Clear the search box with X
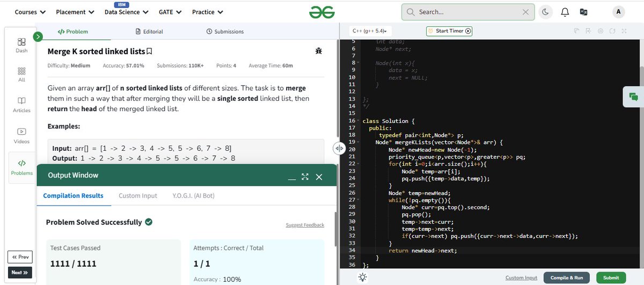The width and height of the screenshot is (644, 285). pyautogui.click(x=525, y=12)
